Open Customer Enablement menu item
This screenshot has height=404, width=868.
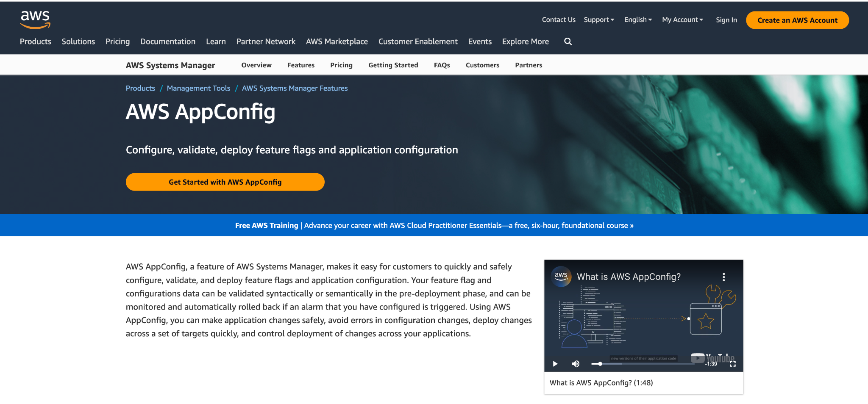click(418, 42)
